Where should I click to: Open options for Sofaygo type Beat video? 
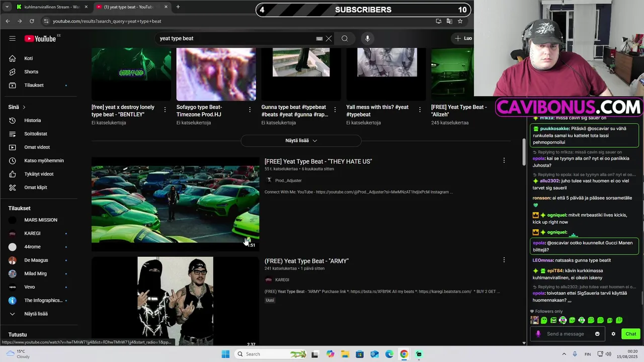(x=250, y=110)
